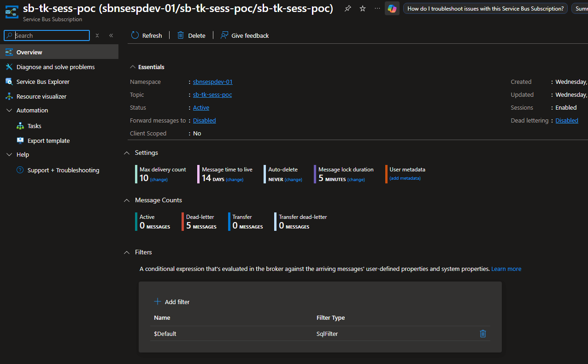Collapse the sidebar with double chevron
Screen dimensions: 588x364
pyautogui.click(x=111, y=35)
